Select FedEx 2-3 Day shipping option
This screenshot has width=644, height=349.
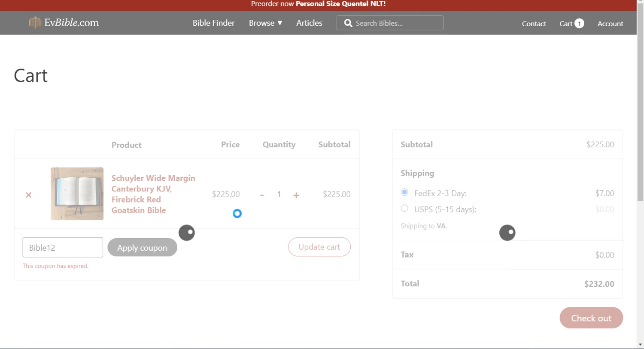(x=404, y=192)
